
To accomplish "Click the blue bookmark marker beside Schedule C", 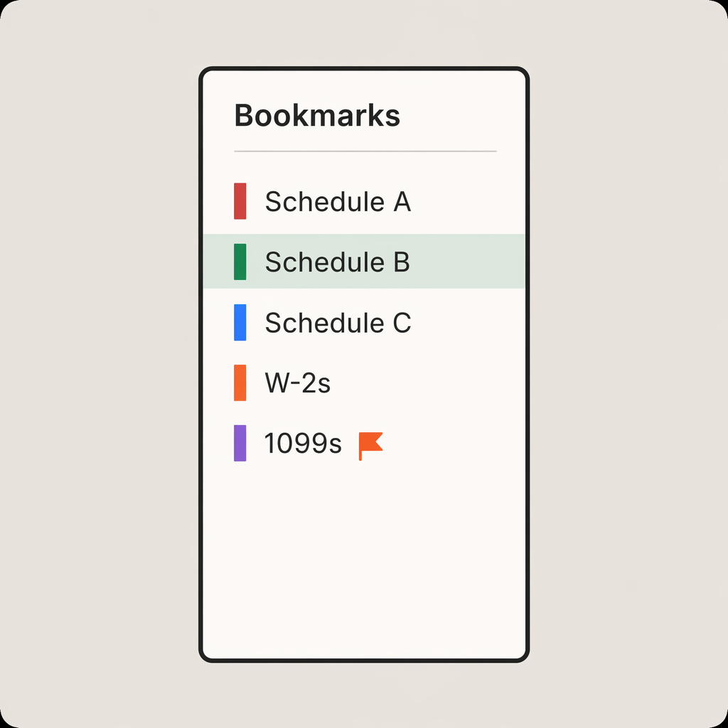I will pos(240,322).
